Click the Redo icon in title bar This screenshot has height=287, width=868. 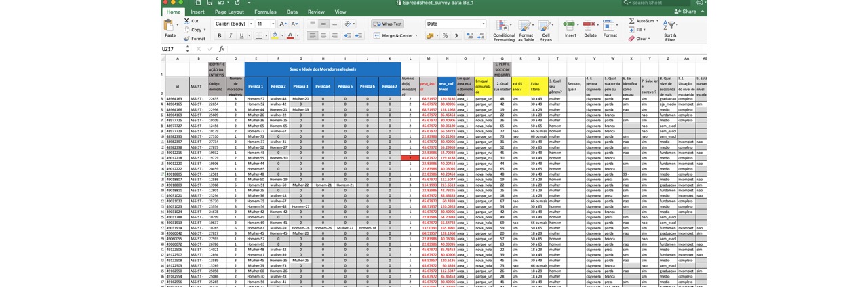click(237, 3)
